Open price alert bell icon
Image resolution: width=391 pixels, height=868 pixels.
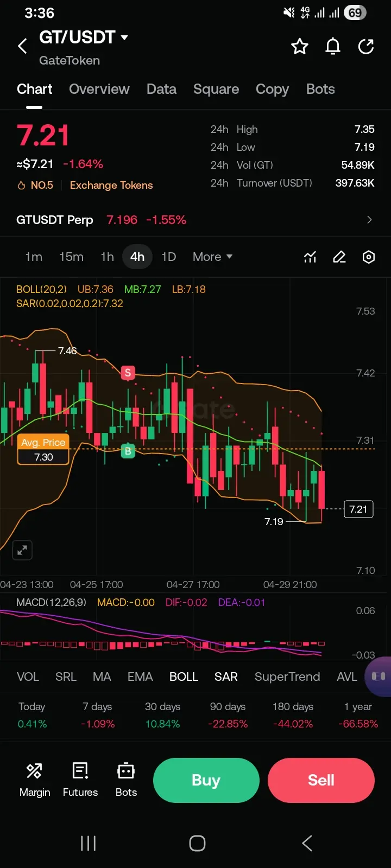[333, 47]
